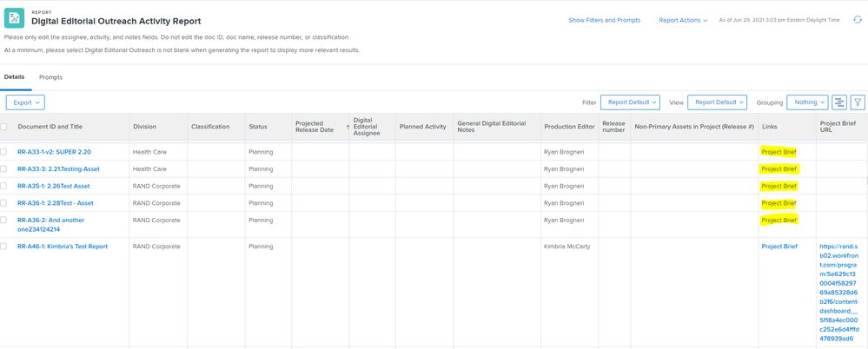Open the Grouping Nothing dropdown
Screen dimensions: 868x349
[806, 102]
